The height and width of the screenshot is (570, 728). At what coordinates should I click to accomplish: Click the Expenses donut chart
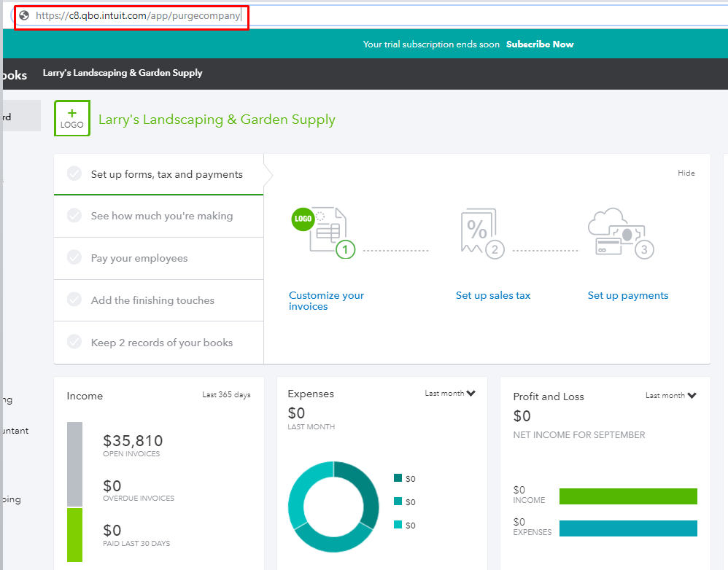click(333, 507)
